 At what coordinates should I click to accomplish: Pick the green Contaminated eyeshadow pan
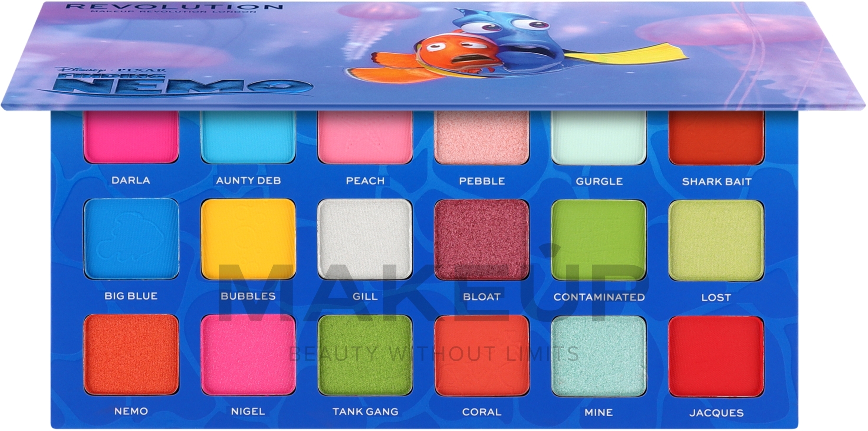tap(599, 240)
